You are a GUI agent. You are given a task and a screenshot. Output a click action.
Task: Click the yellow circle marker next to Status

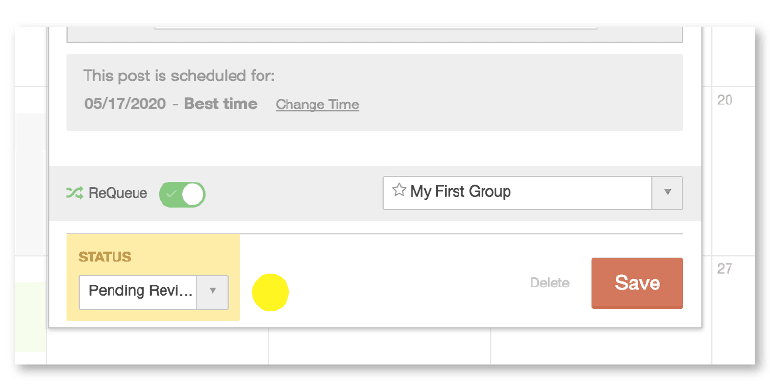click(270, 292)
